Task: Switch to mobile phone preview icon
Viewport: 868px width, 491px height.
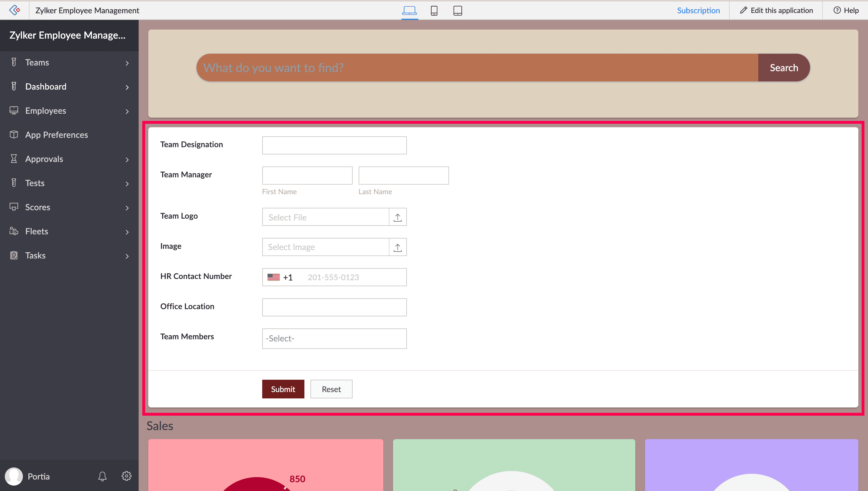Action: pos(434,11)
